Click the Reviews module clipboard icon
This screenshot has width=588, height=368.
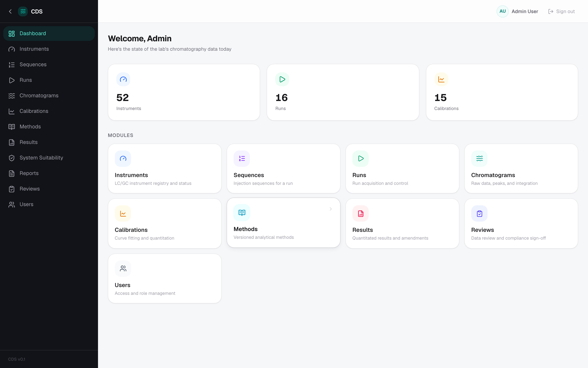click(x=479, y=214)
